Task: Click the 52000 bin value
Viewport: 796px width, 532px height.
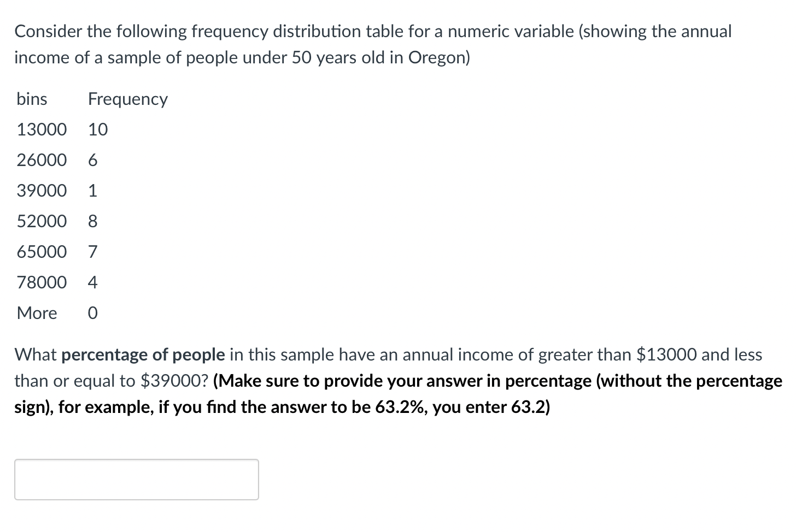Action: click(41, 221)
